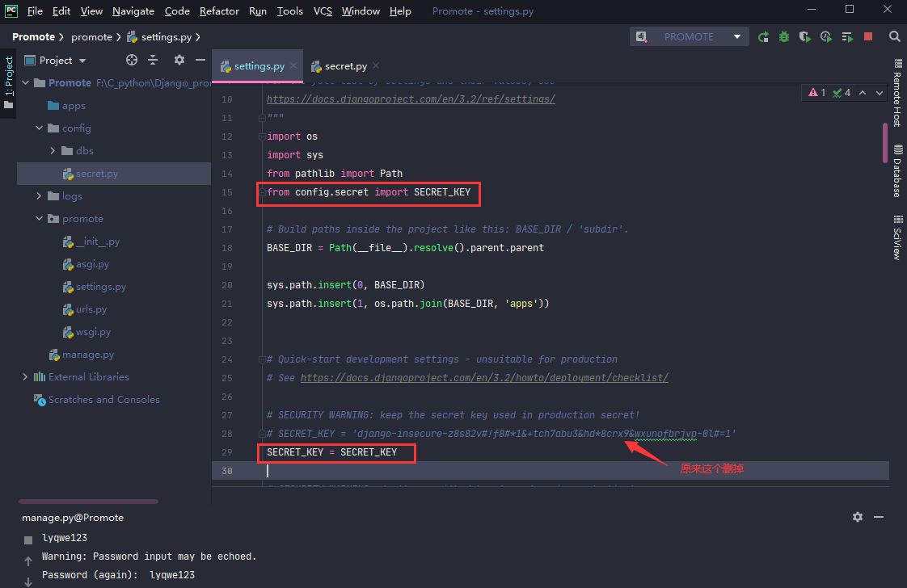
Task: Close the secret.py editor tab
Action: click(x=376, y=66)
